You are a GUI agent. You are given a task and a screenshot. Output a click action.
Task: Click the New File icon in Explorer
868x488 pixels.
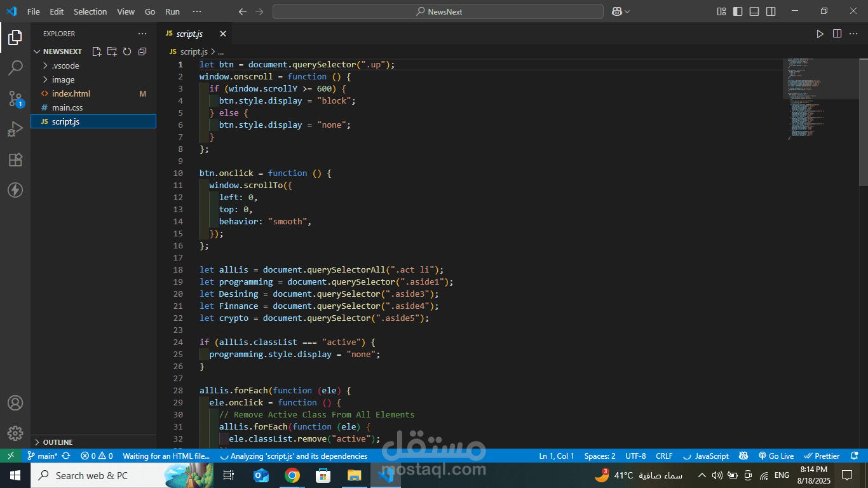(x=97, y=51)
